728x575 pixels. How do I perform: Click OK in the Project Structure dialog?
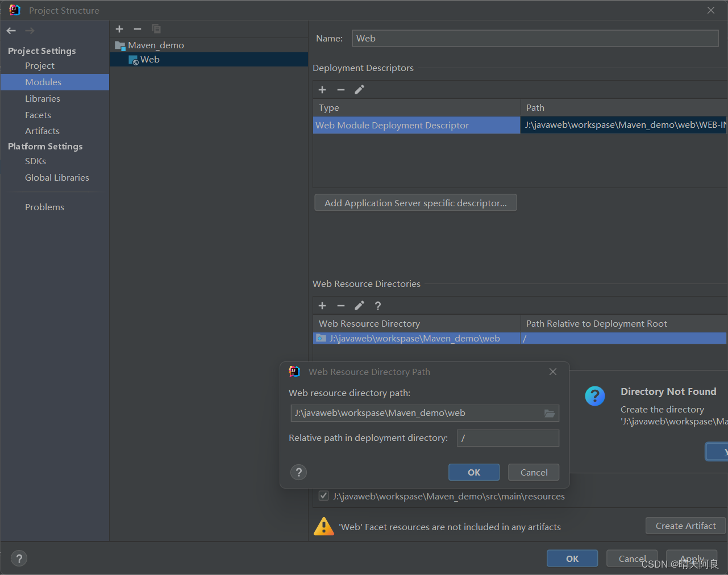(572, 559)
